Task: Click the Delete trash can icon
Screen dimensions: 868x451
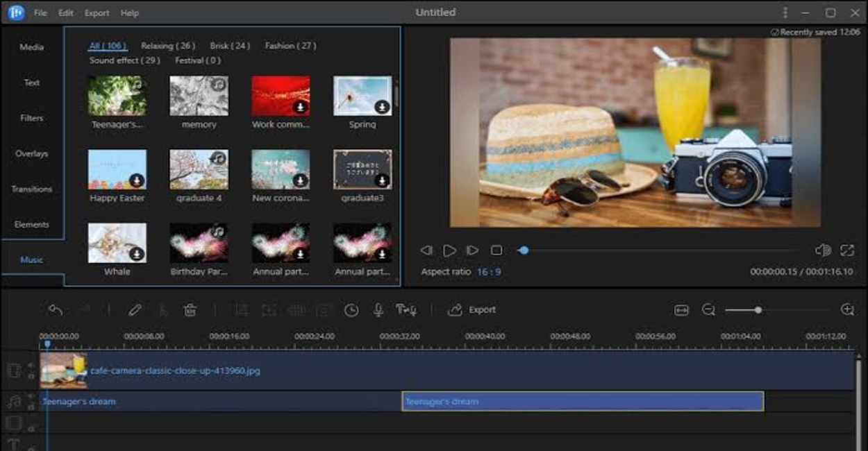Action: point(190,310)
